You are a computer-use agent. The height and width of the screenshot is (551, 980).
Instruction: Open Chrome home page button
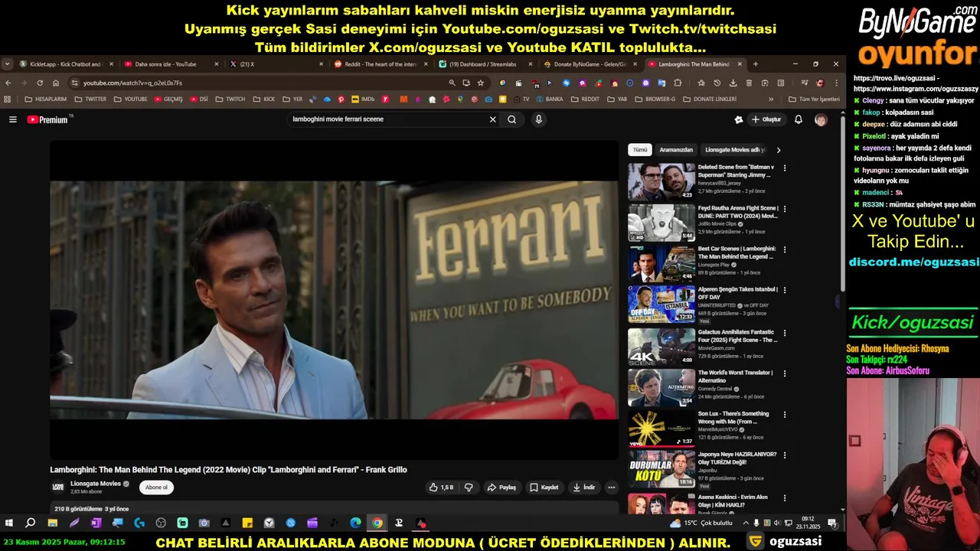(56, 83)
